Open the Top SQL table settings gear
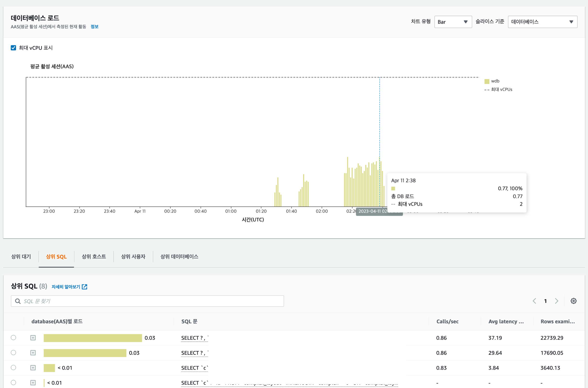 573,301
